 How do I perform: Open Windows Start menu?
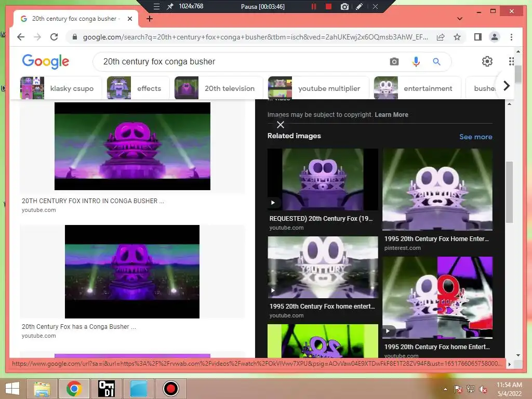pyautogui.click(x=12, y=389)
